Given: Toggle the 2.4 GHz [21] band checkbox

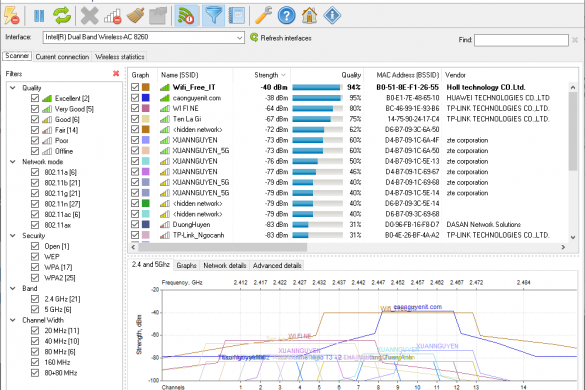Looking at the screenshot, I should (x=35, y=299).
